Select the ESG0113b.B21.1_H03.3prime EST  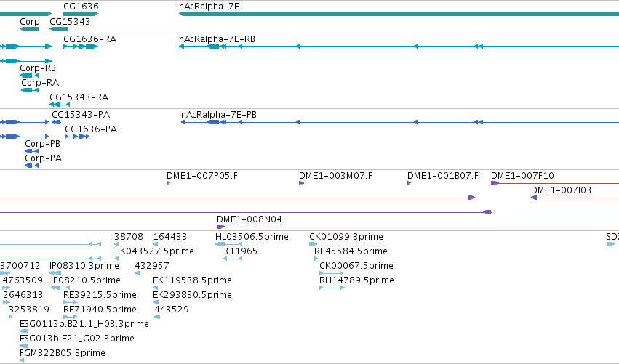[x=24, y=331]
